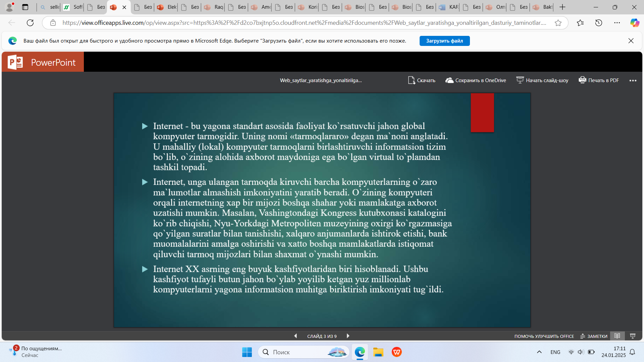Open the Edge Copilot icon
This screenshot has height=362, width=644.
[x=634, y=23]
